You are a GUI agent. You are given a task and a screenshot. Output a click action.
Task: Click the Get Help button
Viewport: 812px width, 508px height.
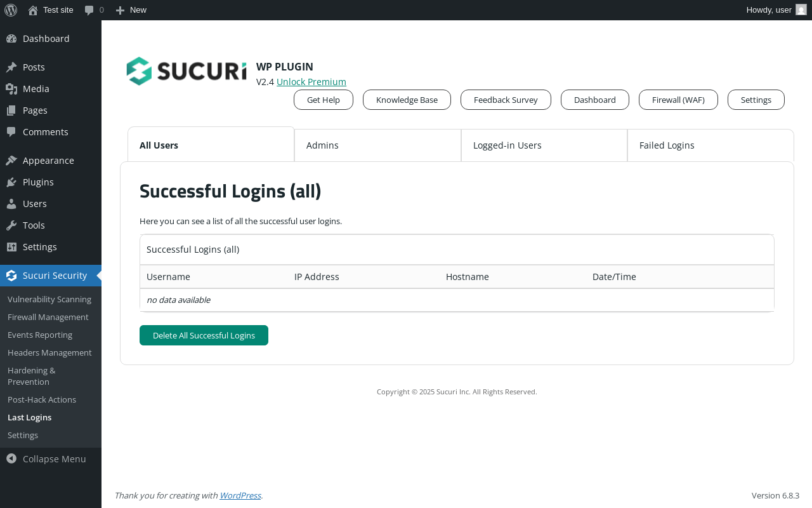pos(324,100)
